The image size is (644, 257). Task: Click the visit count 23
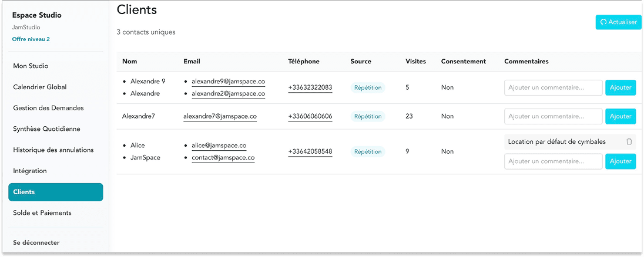tap(409, 116)
